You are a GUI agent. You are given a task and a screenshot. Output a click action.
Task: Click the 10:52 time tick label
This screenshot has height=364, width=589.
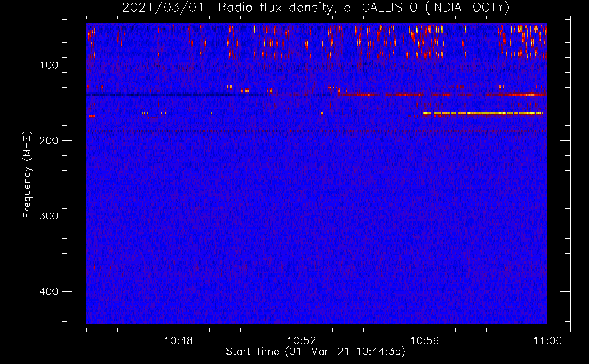pyautogui.click(x=302, y=341)
